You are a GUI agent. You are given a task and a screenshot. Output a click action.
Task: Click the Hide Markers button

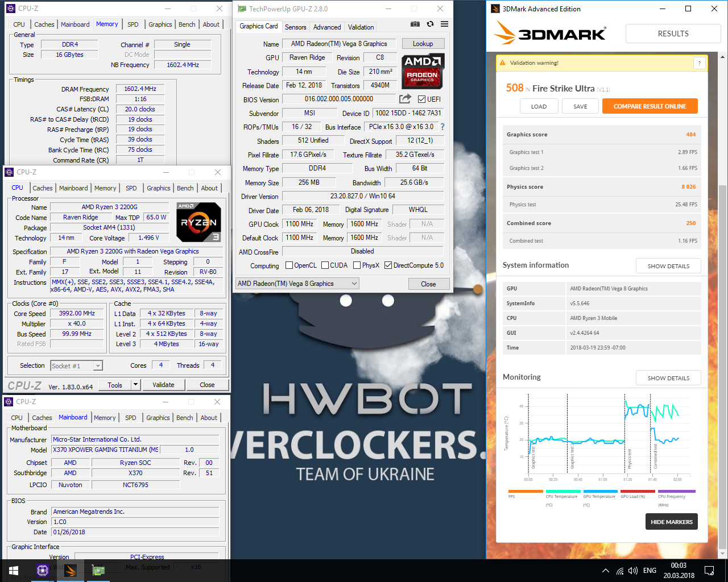[672, 522]
